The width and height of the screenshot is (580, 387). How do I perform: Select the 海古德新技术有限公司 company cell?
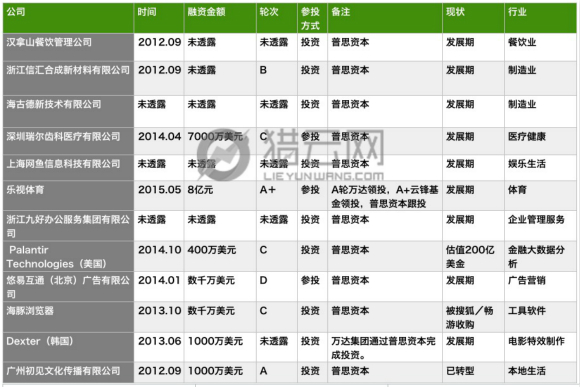point(68,111)
